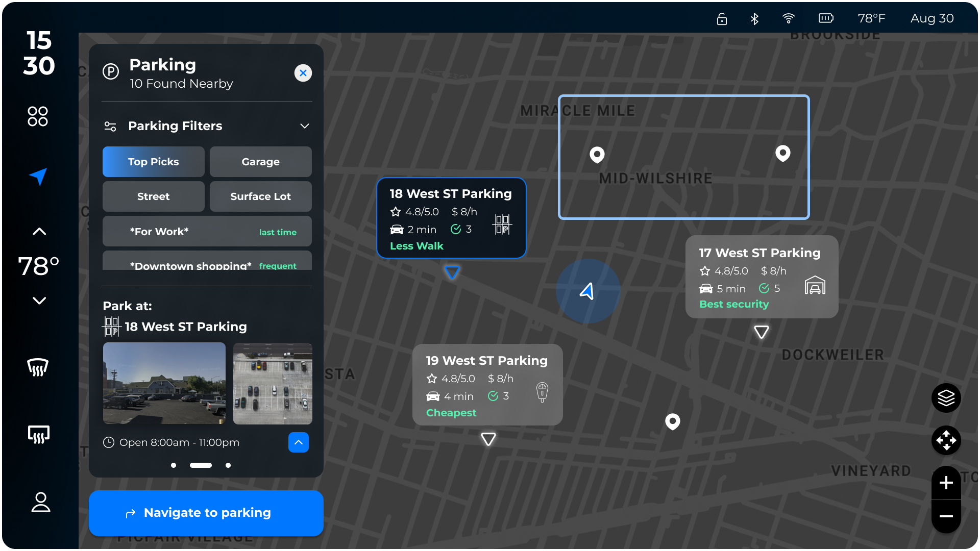Open the aerial parking lot photo
This screenshot has width=980, height=551.
pyautogui.click(x=273, y=383)
